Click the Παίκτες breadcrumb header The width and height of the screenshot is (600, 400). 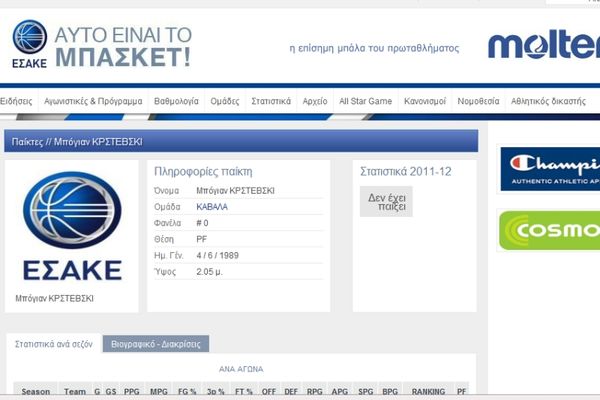(x=241, y=141)
